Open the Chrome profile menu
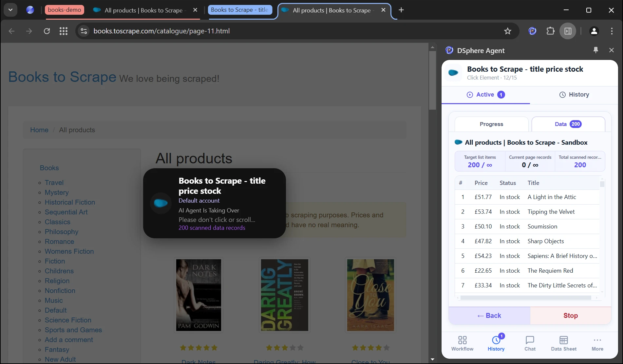The height and width of the screenshot is (364, 623). [x=594, y=31]
